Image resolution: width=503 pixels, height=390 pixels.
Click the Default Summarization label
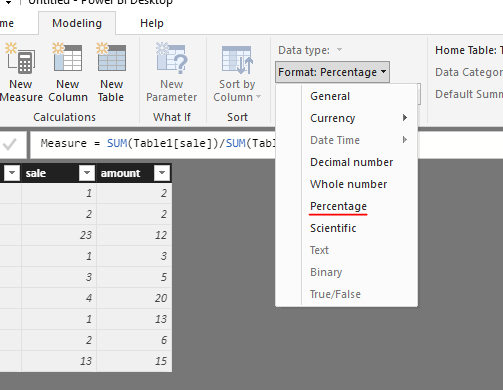468,94
